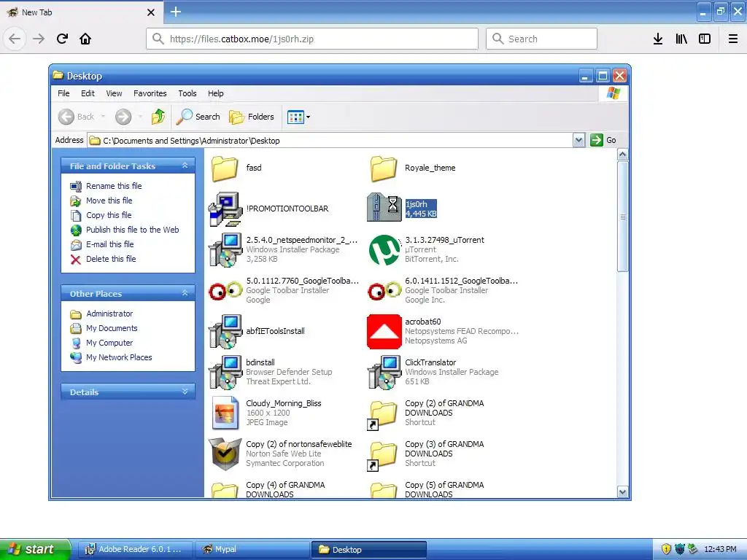This screenshot has width=747, height=560.
Task: Click the browser Search box
Action: tap(541, 39)
